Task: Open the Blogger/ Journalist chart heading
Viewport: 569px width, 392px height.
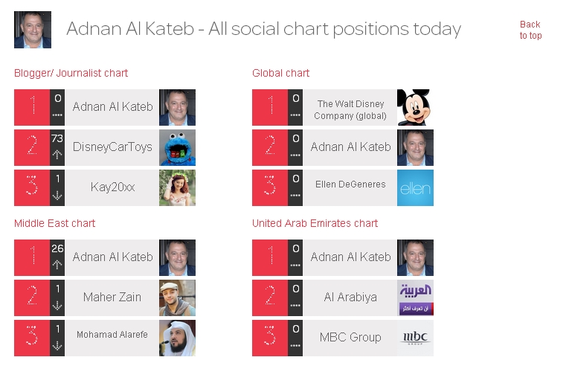Action: pos(71,73)
